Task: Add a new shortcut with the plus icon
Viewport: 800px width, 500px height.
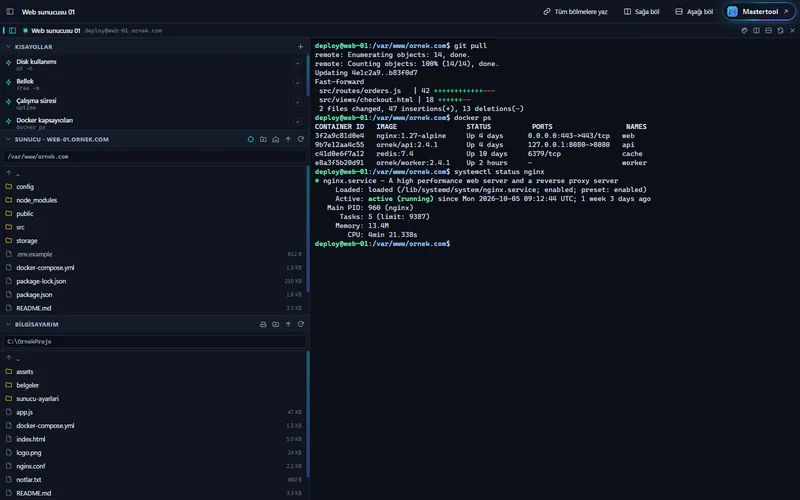Action: [x=300, y=46]
